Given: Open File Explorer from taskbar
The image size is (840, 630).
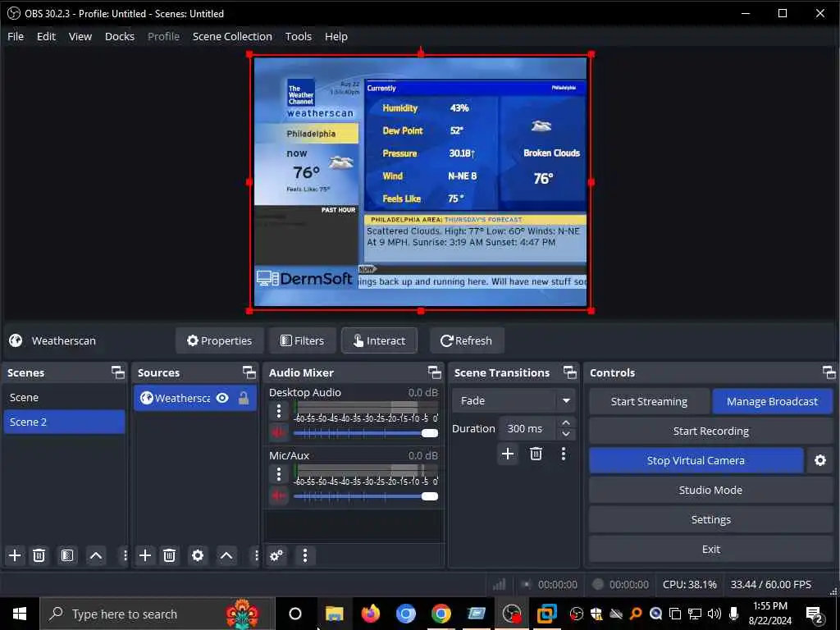Looking at the screenshot, I should pos(335,614).
